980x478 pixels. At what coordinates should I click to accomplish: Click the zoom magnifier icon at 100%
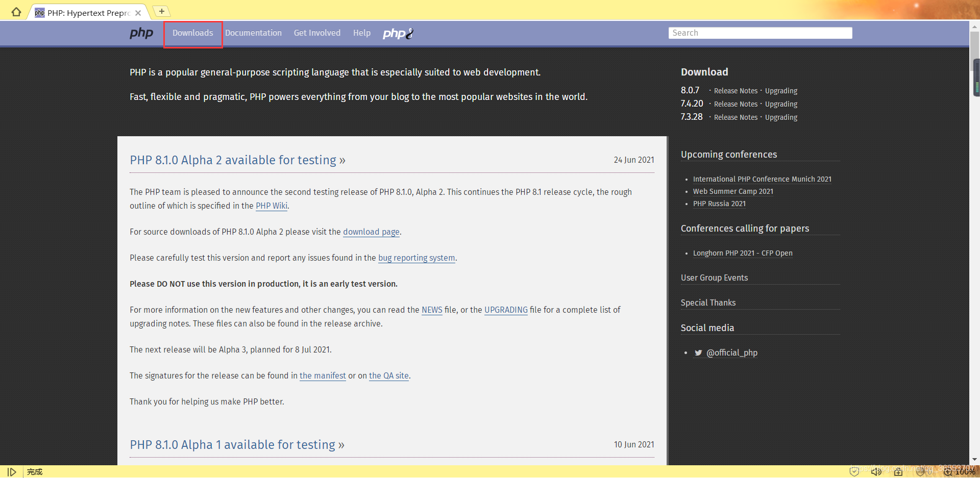(x=948, y=472)
